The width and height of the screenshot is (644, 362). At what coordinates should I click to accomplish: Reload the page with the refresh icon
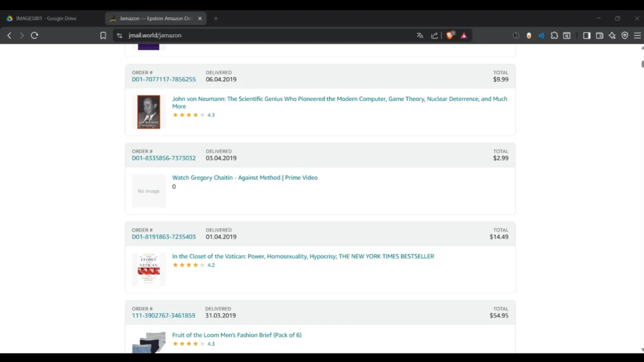click(x=34, y=36)
